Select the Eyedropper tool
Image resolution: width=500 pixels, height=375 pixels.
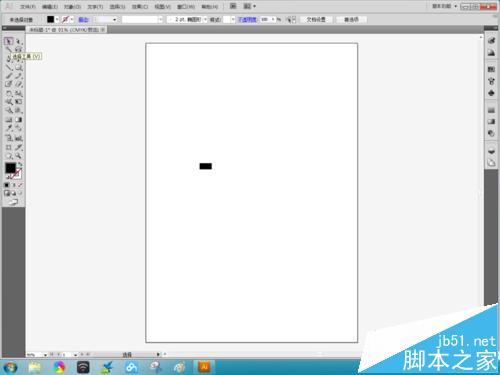point(9,128)
